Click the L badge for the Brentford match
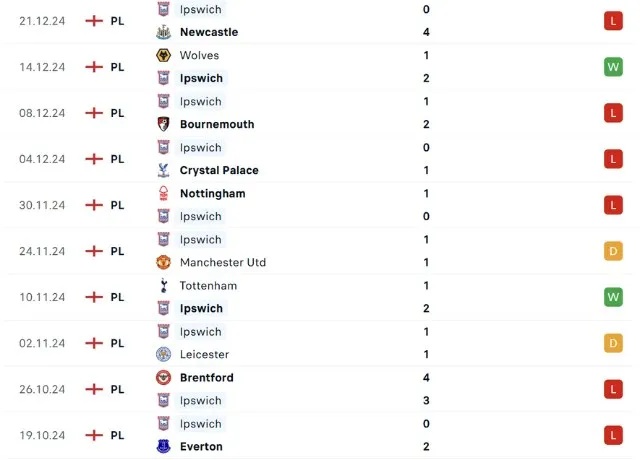The image size is (640, 460). point(614,389)
